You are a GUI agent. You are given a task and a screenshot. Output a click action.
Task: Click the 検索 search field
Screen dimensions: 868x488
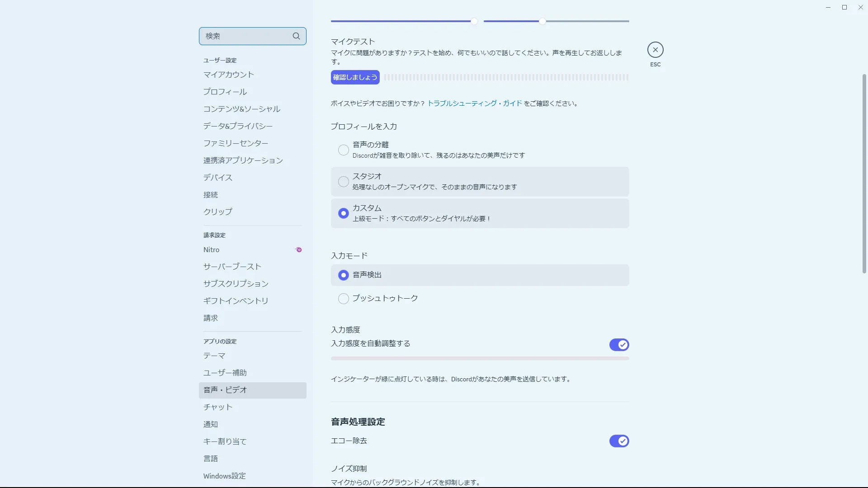tap(244, 36)
